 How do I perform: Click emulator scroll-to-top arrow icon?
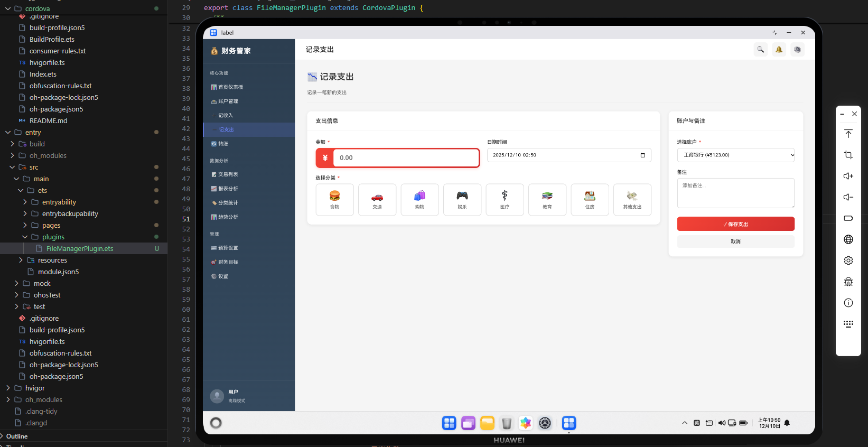[x=848, y=134]
